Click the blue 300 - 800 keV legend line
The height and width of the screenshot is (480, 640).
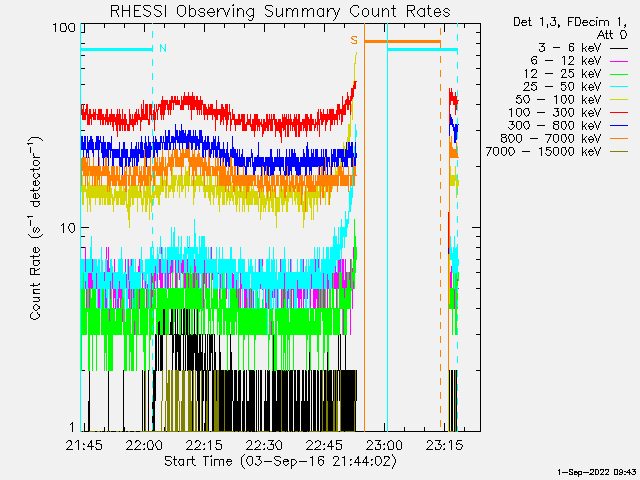pyautogui.click(x=619, y=126)
